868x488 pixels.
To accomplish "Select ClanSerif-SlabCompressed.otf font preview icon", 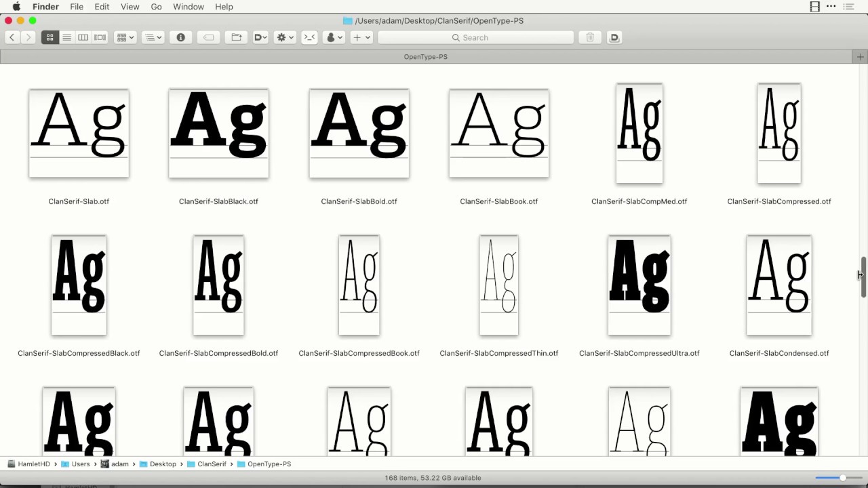I will 779,134.
